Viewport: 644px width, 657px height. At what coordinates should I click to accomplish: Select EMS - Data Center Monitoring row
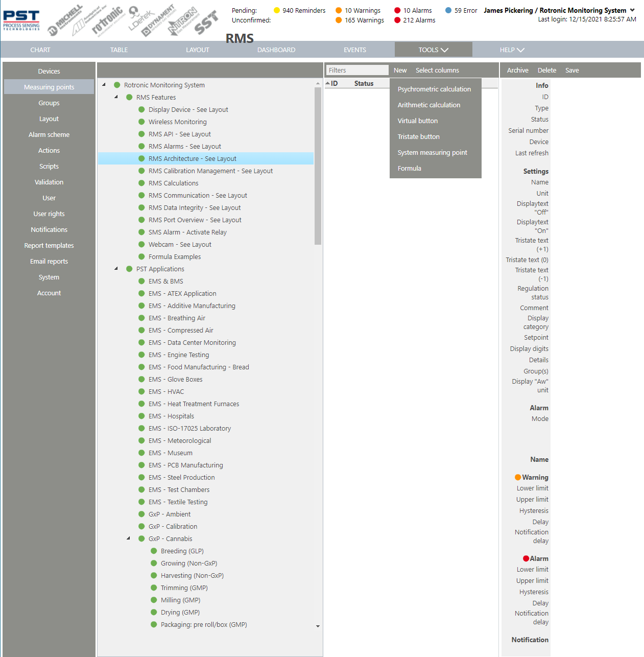[206, 342]
